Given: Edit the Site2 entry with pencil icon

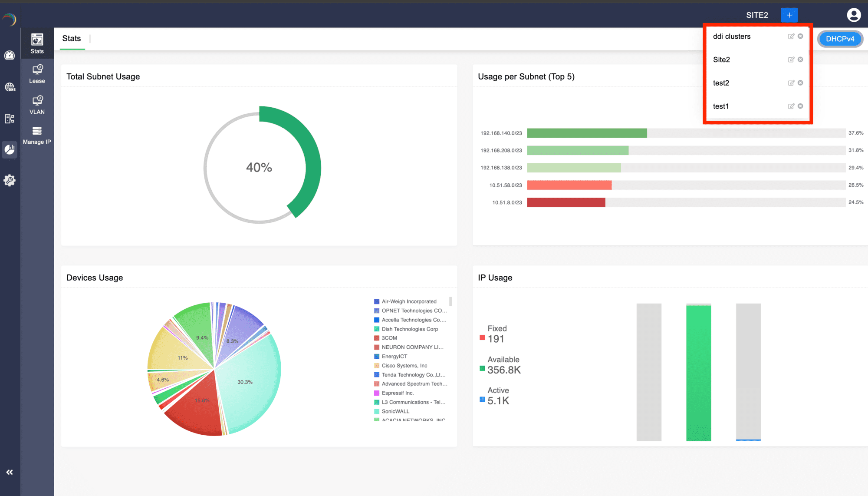Looking at the screenshot, I should click(x=791, y=60).
